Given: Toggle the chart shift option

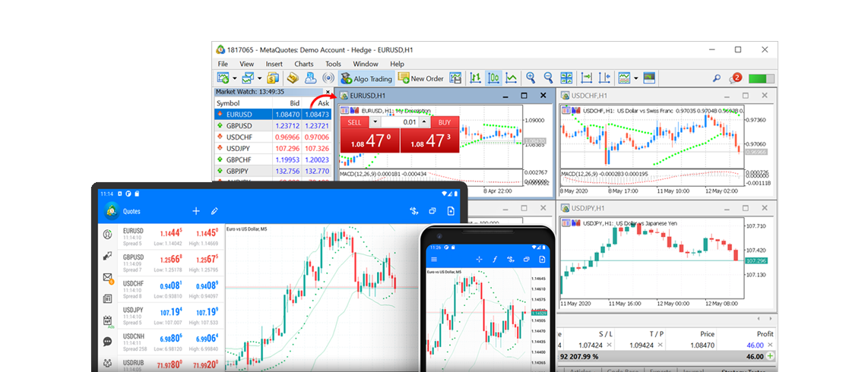Looking at the screenshot, I should (604, 78).
